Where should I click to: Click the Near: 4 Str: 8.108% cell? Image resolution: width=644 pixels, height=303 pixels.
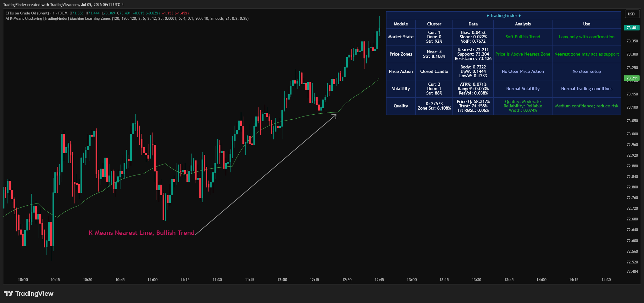pyautogui.click(x=434, y=54)
